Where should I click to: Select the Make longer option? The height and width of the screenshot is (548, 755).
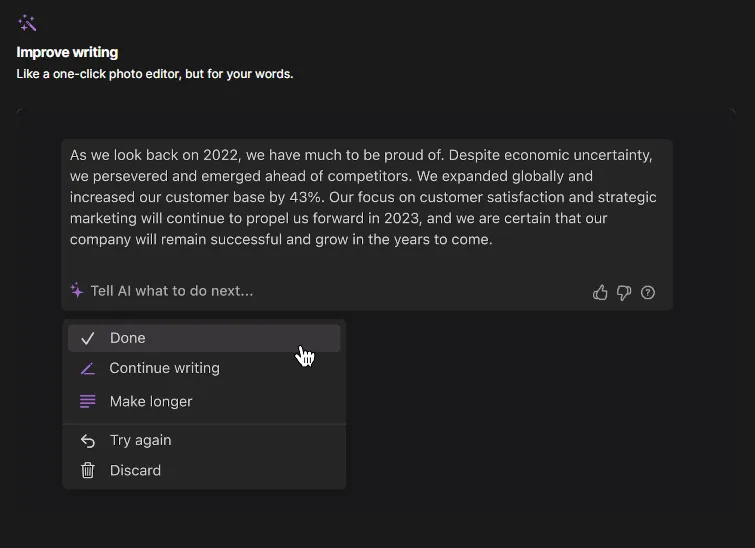(x=204, y=401)
